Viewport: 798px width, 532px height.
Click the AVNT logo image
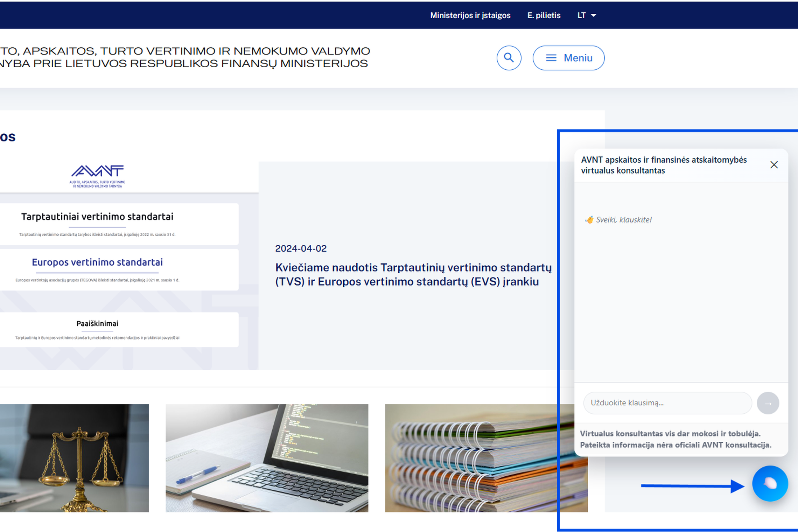[97, 176]
